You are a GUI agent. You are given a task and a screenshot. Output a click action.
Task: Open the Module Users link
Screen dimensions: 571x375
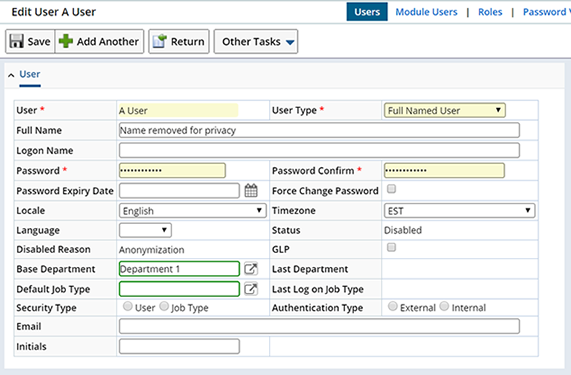click(426, 12)
